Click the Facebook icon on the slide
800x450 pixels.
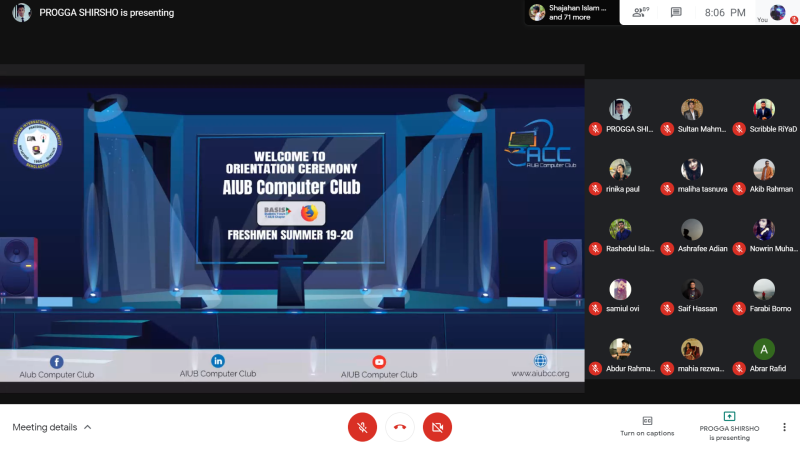pos(57,362)
